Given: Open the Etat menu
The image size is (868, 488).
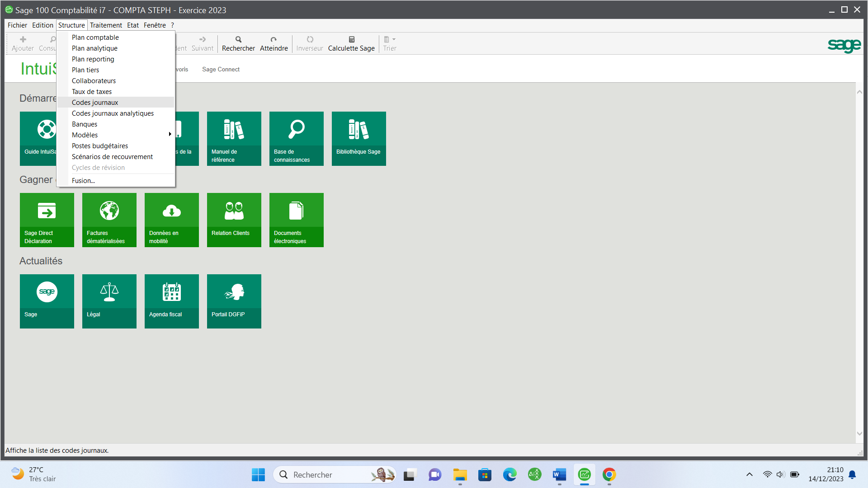Looking at the screenshot, I should pyautogui.click(x=133, y=25).
